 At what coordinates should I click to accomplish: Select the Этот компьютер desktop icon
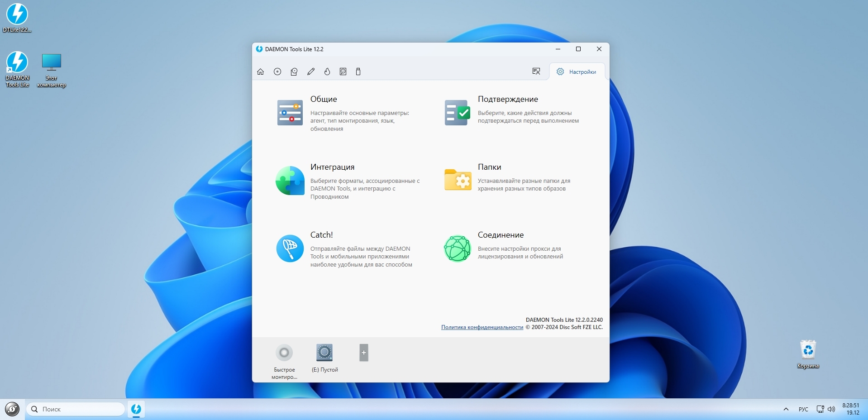point(51,70)
